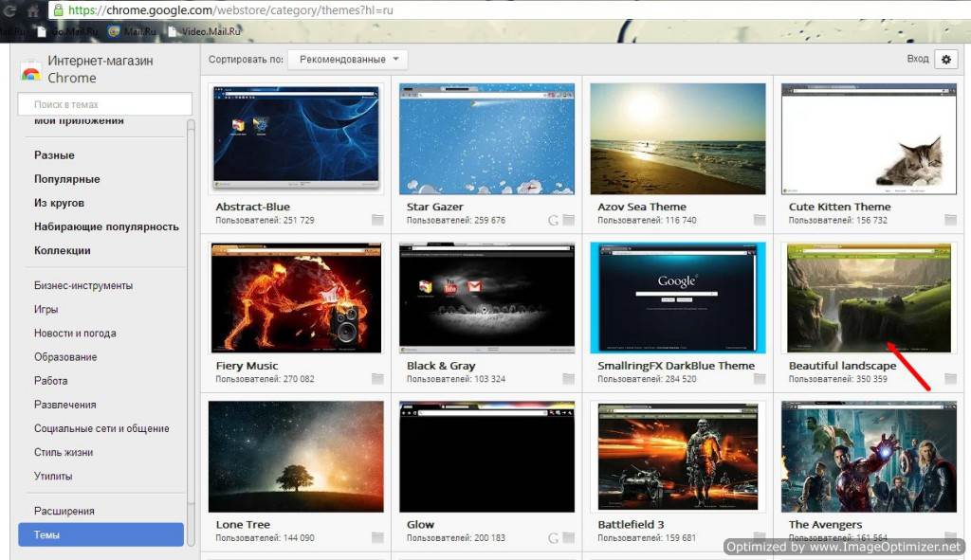This screenshot has height=560, width=971.
Task: Click the green padlock security icon
Action: click(58, 9)
